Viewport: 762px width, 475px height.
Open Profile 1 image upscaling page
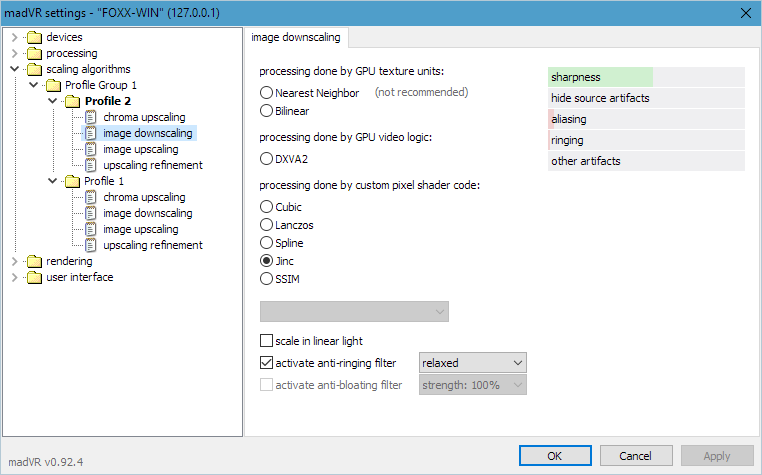(141, 229)
